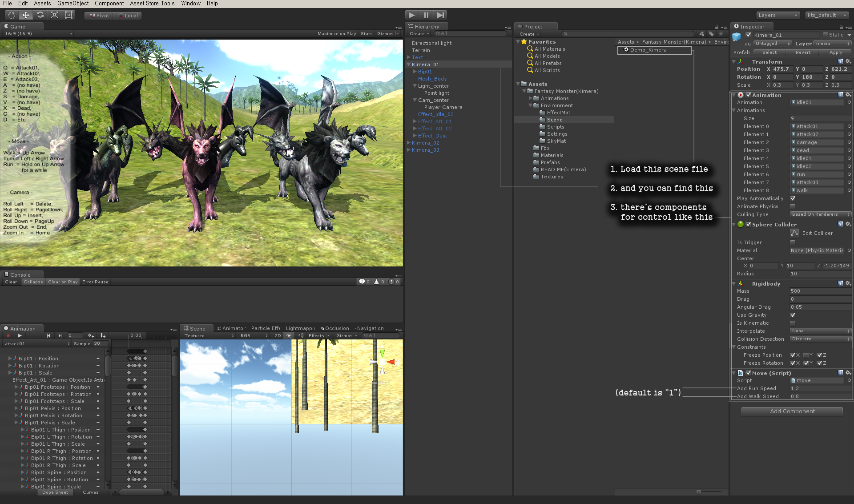Click the Pause play mode button
Image resolution: width=854 pixels, height=504 pixels.
click(426, 15)
